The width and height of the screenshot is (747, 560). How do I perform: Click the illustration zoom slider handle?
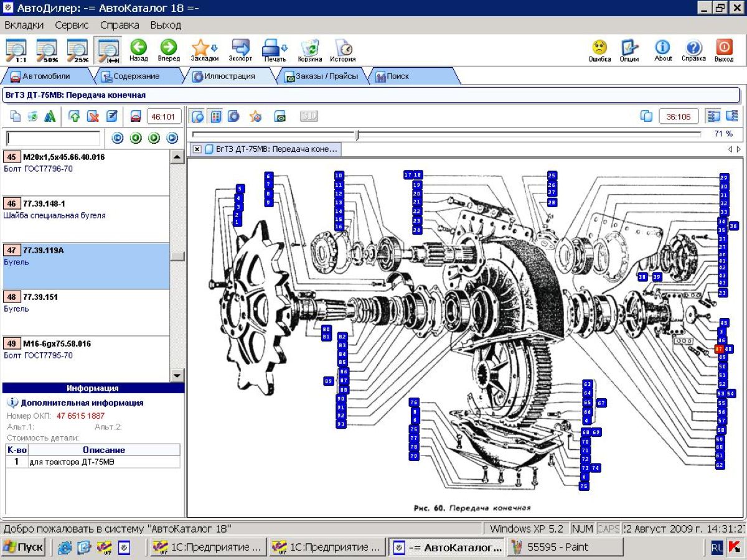[357, 134]
